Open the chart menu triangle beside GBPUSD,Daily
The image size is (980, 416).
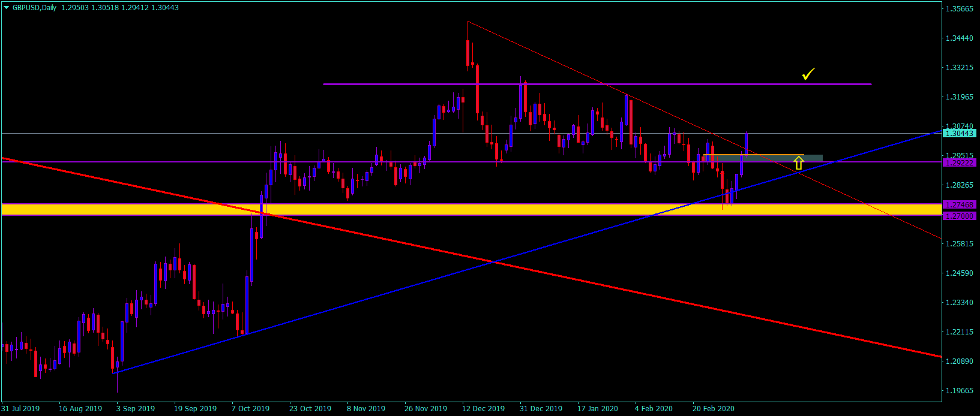[7, 8]
